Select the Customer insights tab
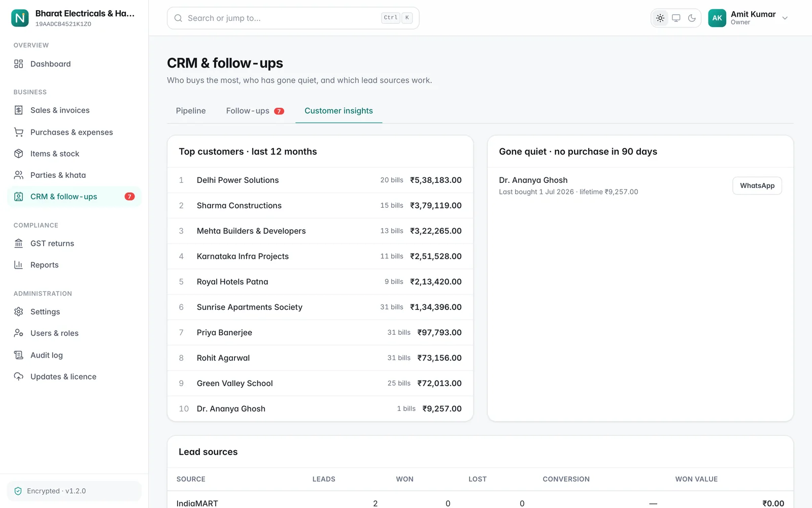This screenshot has width=812, height=508. point(339,111)
